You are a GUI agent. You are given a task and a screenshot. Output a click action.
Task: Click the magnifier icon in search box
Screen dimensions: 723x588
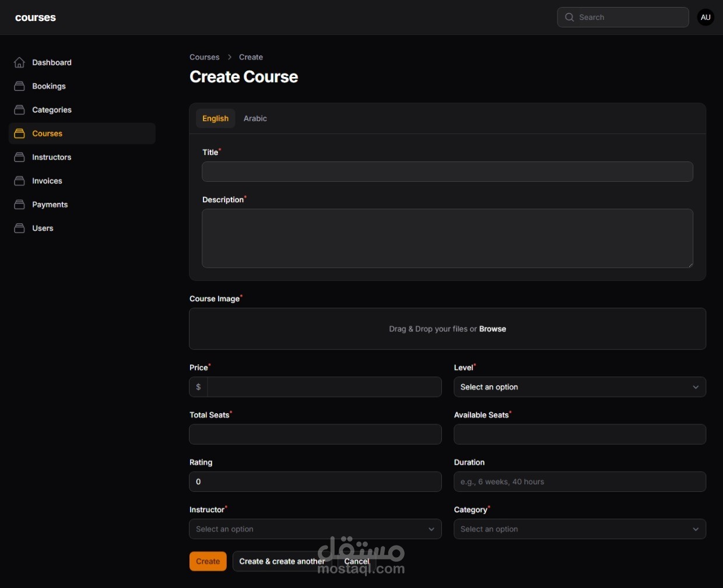point(570,17)
